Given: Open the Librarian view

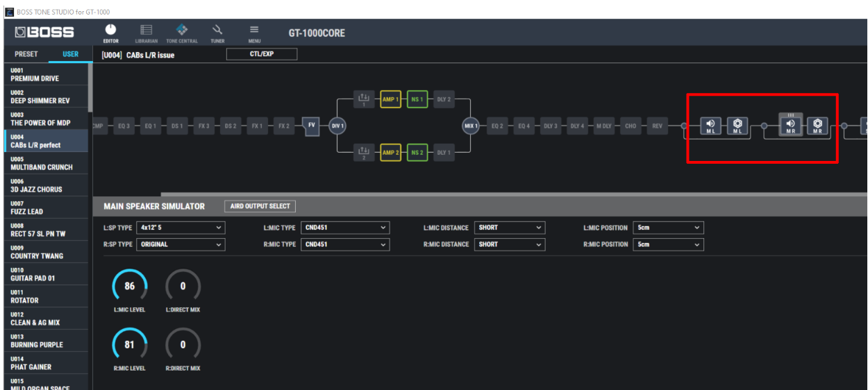Looking at the screenshot, I should 146,33.
